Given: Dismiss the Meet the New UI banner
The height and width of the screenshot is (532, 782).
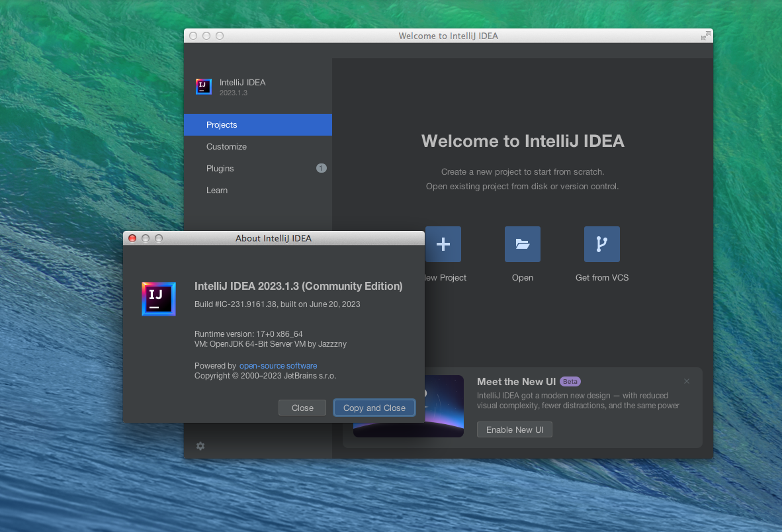Looking at the screenshot, I should (x=687, y=381).
